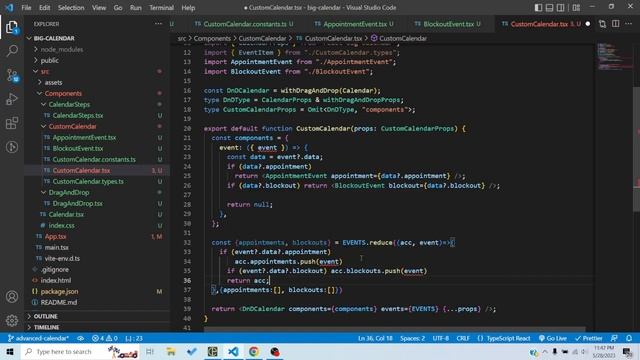The image size is (640, 360).
Task: Toggle the primary side bar layout icon
Action: click(538, 7)
